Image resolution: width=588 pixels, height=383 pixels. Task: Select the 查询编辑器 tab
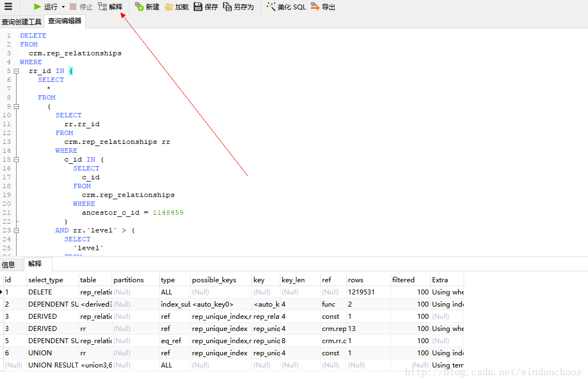click(65, 21)
